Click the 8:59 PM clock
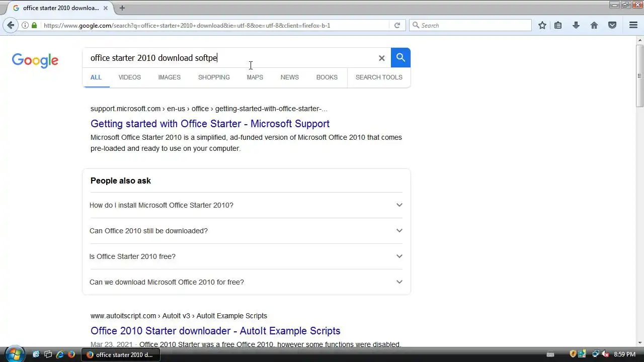The height and width of the screenshot is (362, 644). pos(625,354)
